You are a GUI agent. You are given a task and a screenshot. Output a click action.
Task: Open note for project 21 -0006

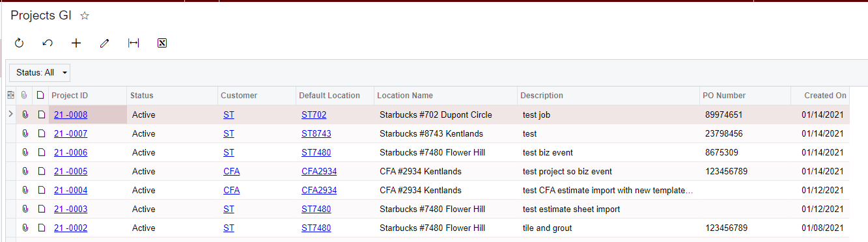(x=41, y=153)
